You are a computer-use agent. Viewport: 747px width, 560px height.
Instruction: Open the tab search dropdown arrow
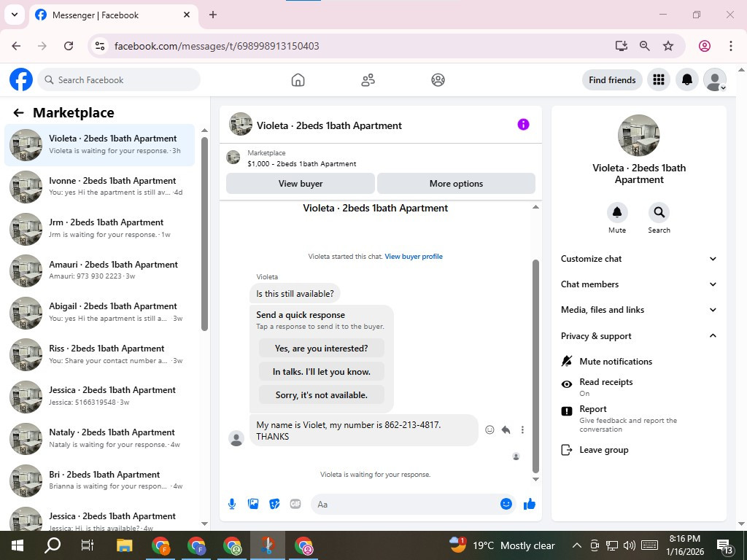15,15
